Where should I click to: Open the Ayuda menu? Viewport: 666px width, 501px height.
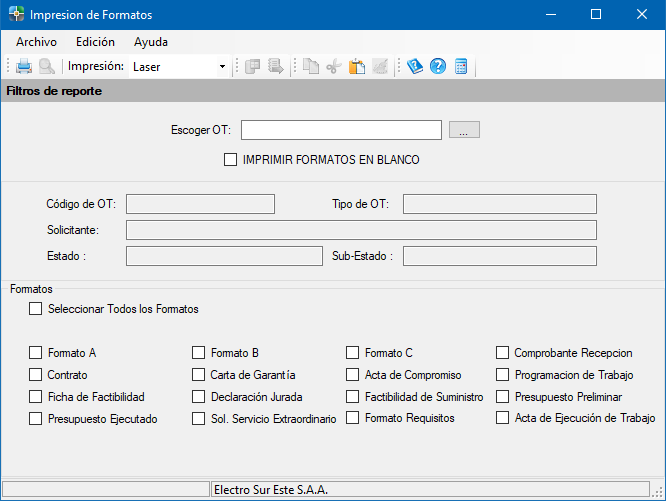pyautogui.click(x=151, y=42)
